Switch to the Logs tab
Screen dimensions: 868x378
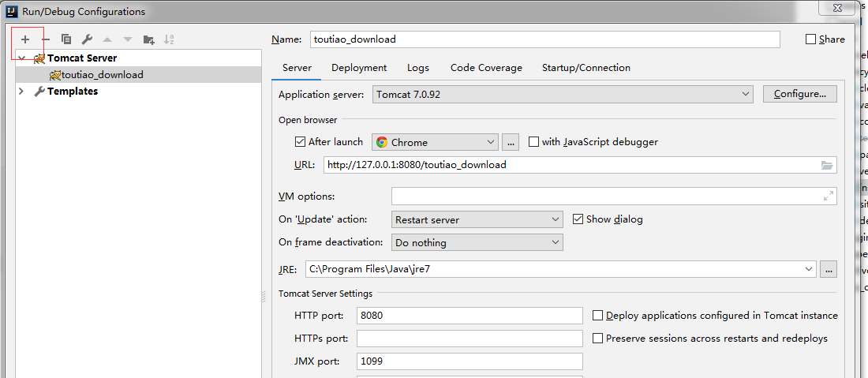click(418, 68)
